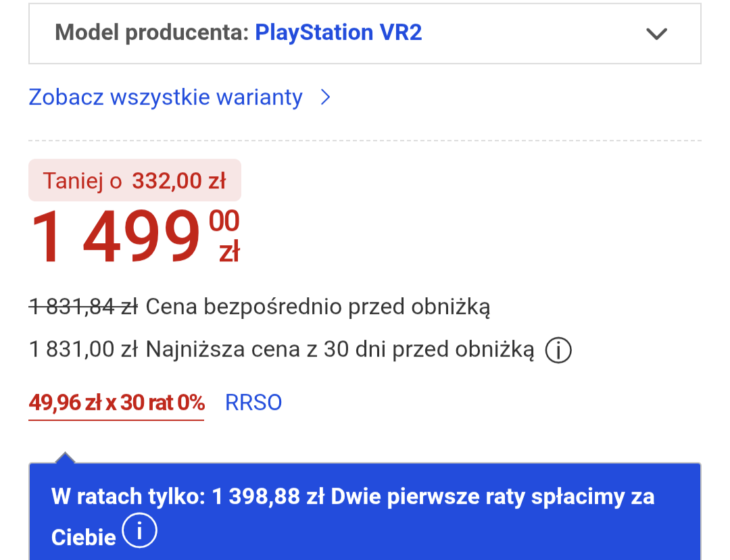Image resolution: width=730 pixels, height=560 pixels.
Task: Click the info icon beside the 30-day lowest price
Action: coord(558,350)
